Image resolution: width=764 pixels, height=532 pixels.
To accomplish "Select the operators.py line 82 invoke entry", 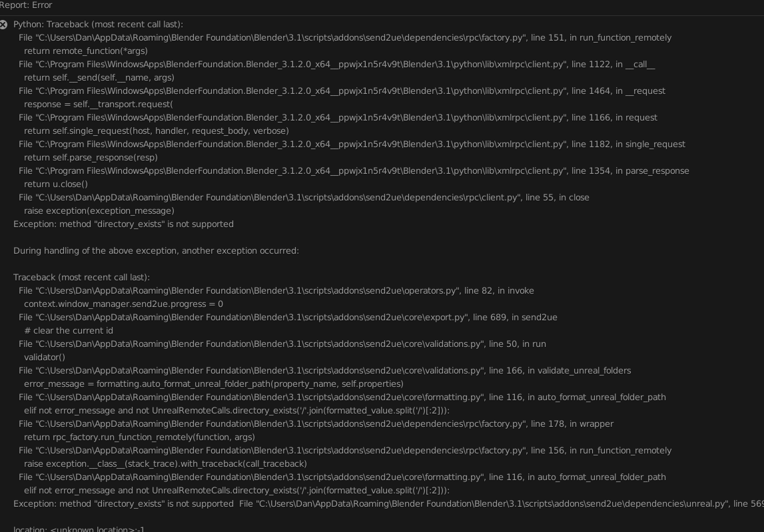I will coord(276,290).
